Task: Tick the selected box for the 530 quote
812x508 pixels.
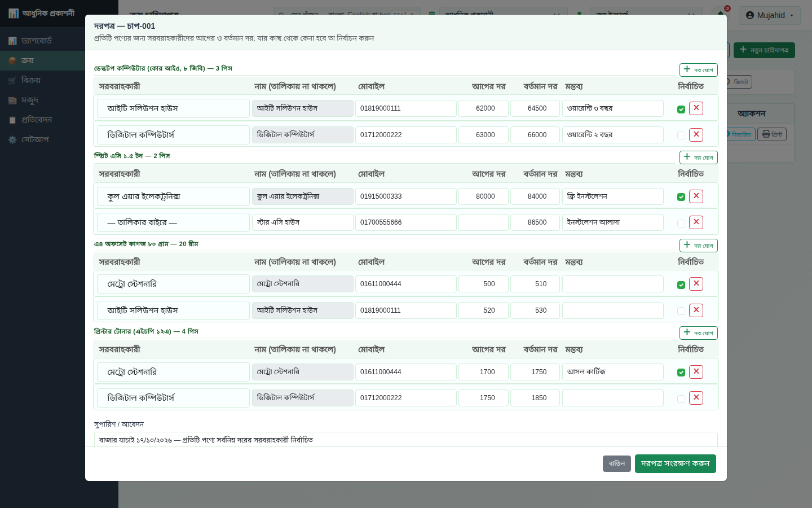Action: (x=681, y=311)
